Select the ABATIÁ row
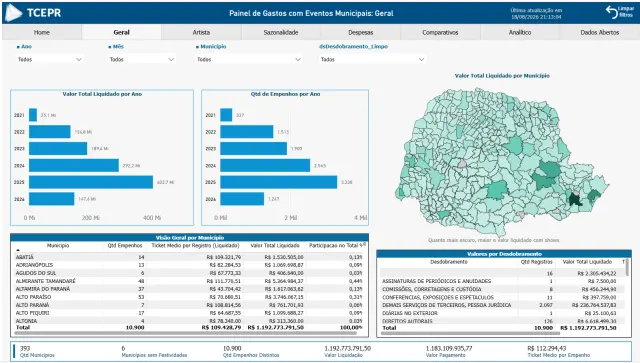 189,257
